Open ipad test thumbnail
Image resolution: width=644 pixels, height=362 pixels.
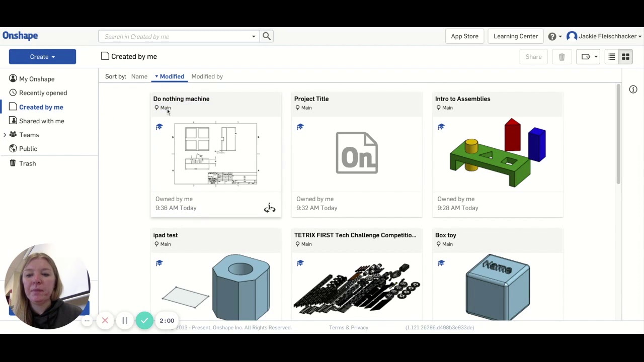(216, 287)
